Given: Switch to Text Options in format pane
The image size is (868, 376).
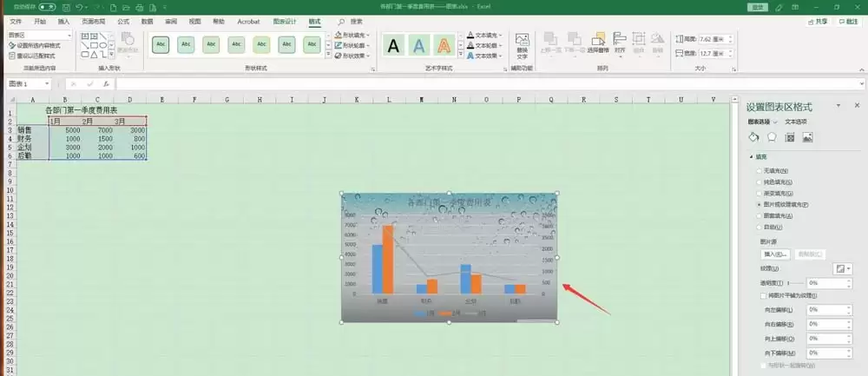Looking at the screenshot, I should click(796, 122).
